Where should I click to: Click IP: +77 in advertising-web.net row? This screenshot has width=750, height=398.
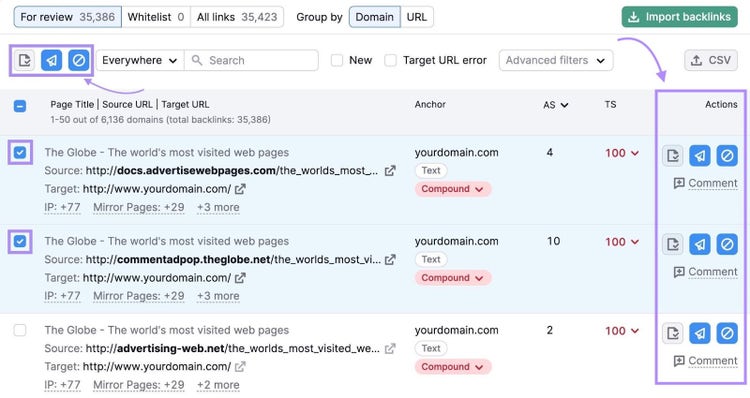[x=62, y=385]
